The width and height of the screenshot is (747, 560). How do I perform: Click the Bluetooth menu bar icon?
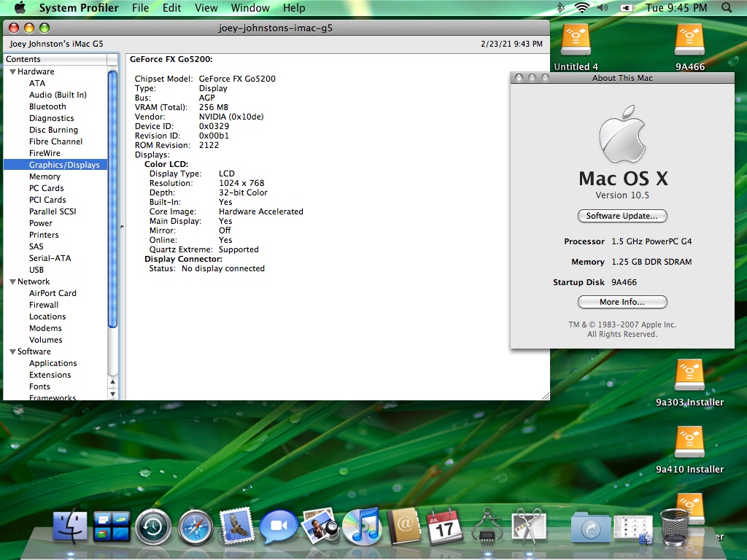pos(561,8)
